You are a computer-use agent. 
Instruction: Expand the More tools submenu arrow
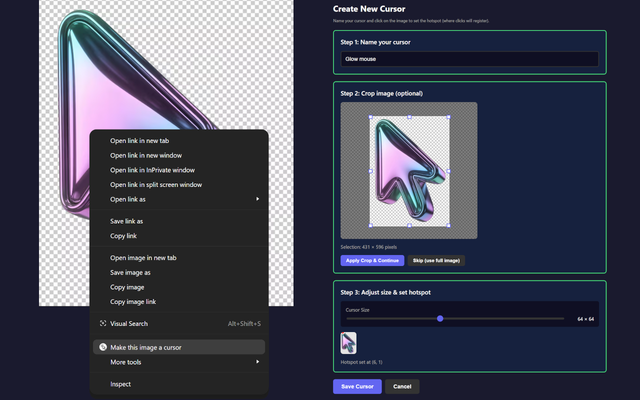257,362
